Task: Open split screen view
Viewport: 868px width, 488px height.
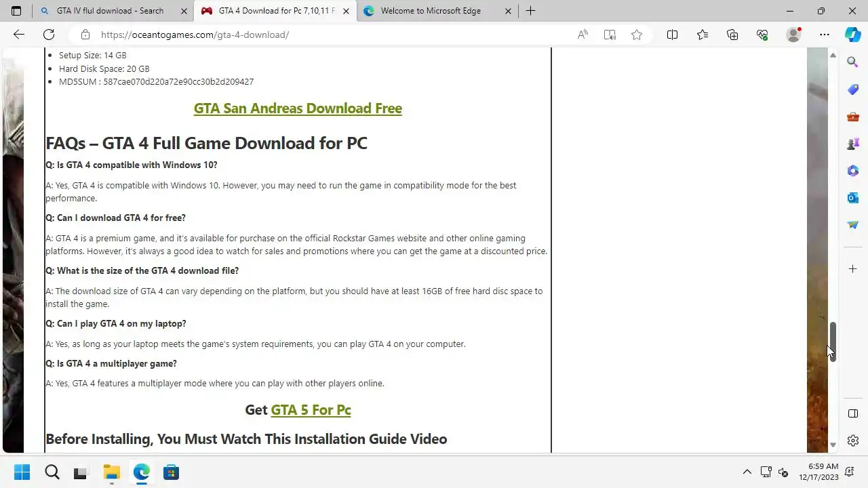Action: tap(672, 35)
